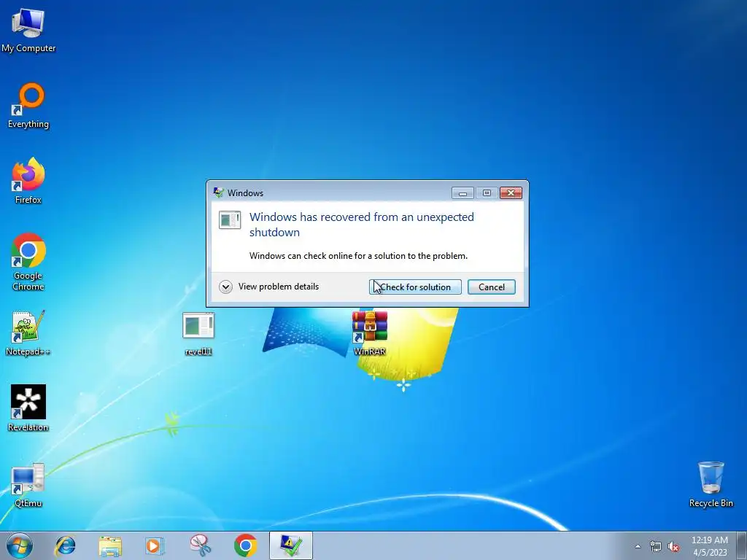Cancel the unexpected shutdown dialog

[x=491, y=287]
